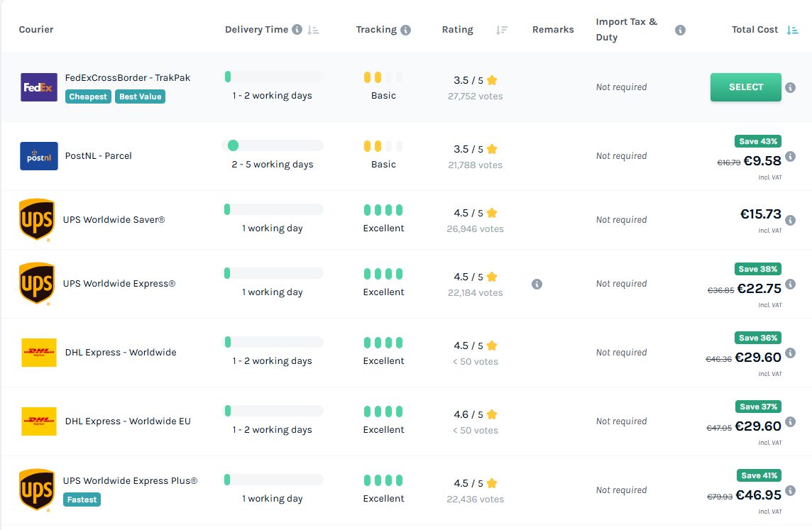Screen dimensions: 812x530
Task: Select the FedExCrossBorder TrakPak service
Action: point(746,87)
